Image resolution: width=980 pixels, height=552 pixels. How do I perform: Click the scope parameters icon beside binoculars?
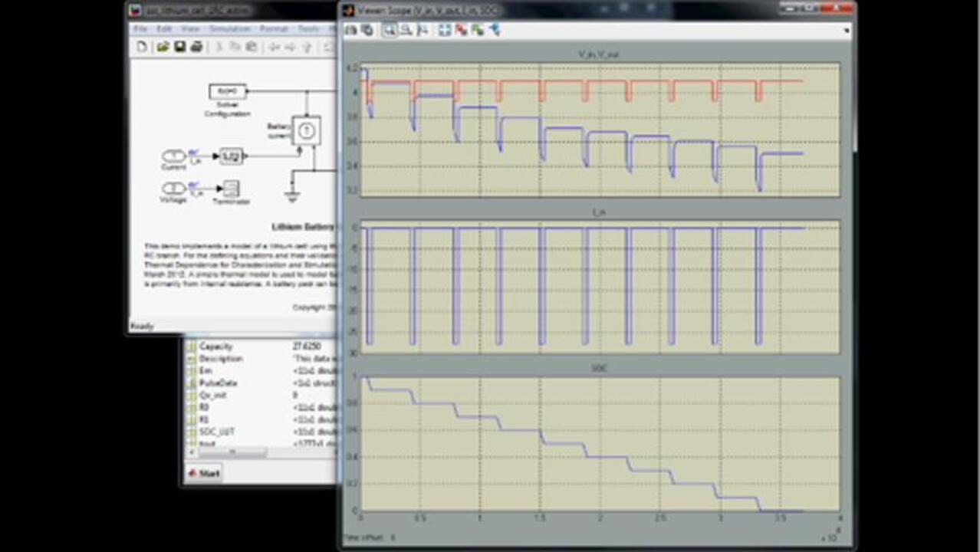click(367, 30)
